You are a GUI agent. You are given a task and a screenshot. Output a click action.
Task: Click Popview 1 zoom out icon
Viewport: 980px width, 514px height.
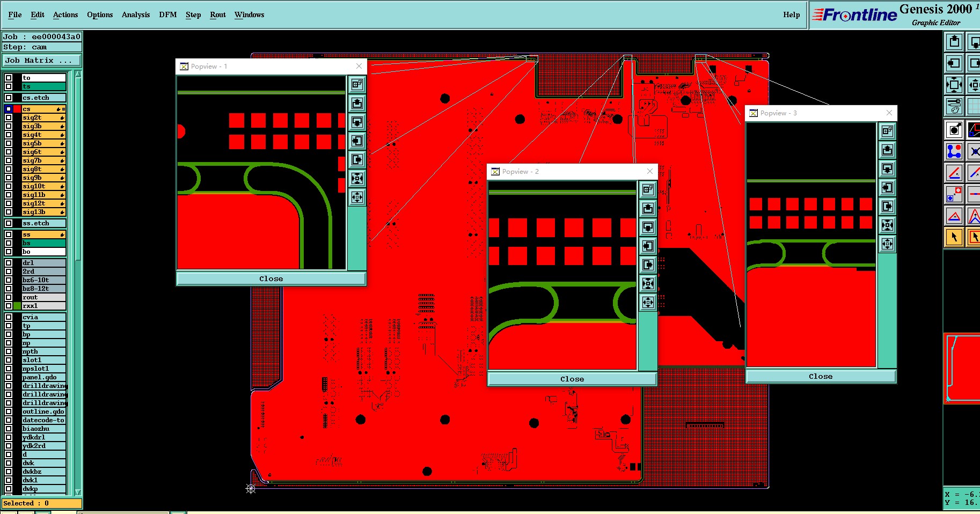(x=357, y=197)
